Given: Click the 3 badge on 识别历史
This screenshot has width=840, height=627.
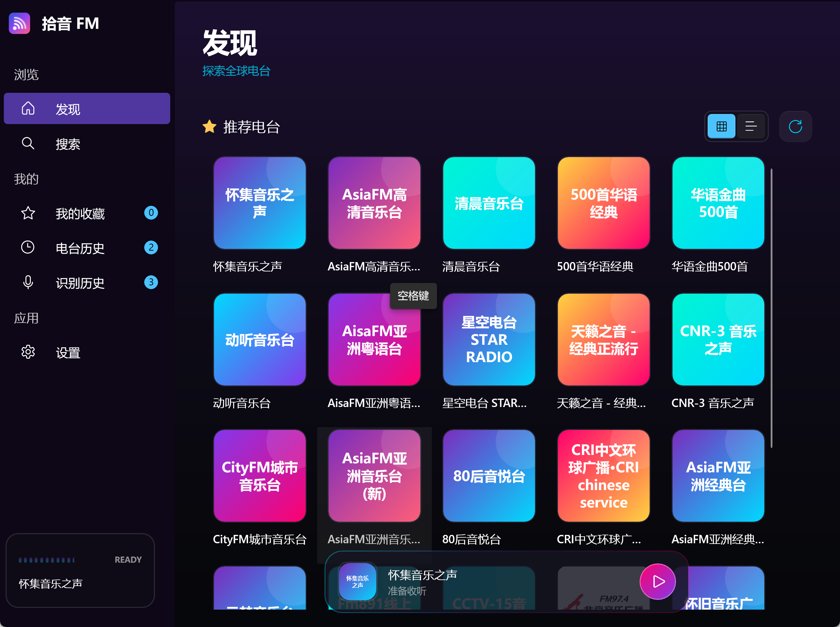Looking at the screenshot, I should (151, 282).
